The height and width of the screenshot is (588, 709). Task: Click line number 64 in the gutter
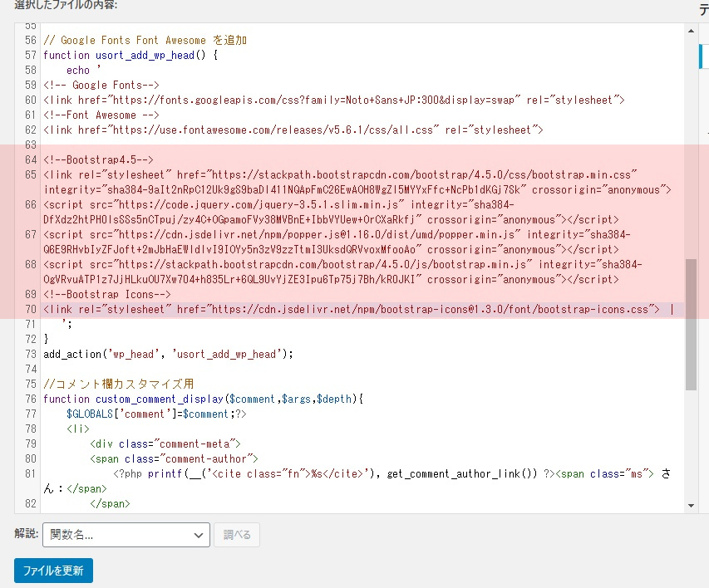pos(31,159)
